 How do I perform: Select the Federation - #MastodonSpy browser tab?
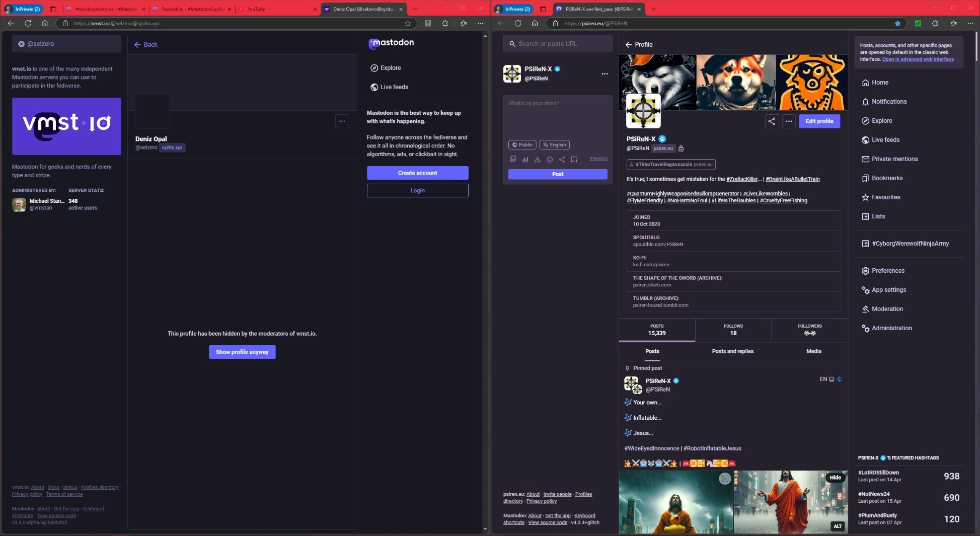tap(191, 9)
